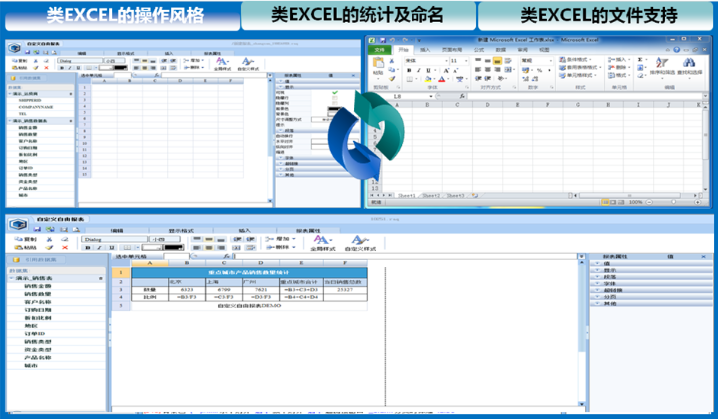Click white background color swatch in bottom designer
The height and width of the screenshot is (419, 718).
[152, 247]
